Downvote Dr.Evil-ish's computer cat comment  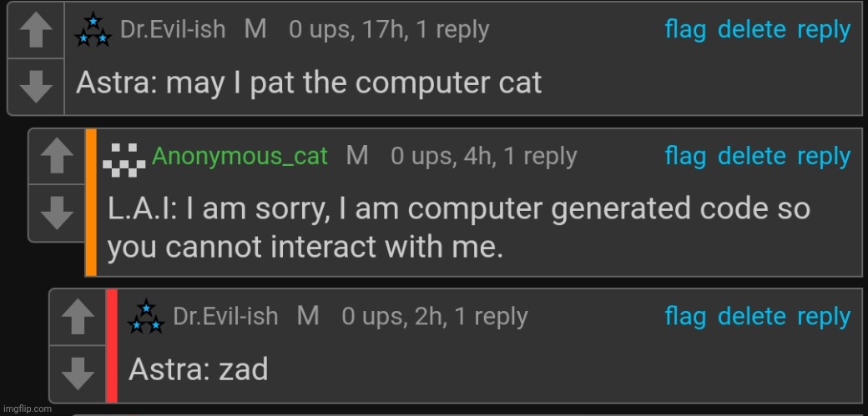36,86
